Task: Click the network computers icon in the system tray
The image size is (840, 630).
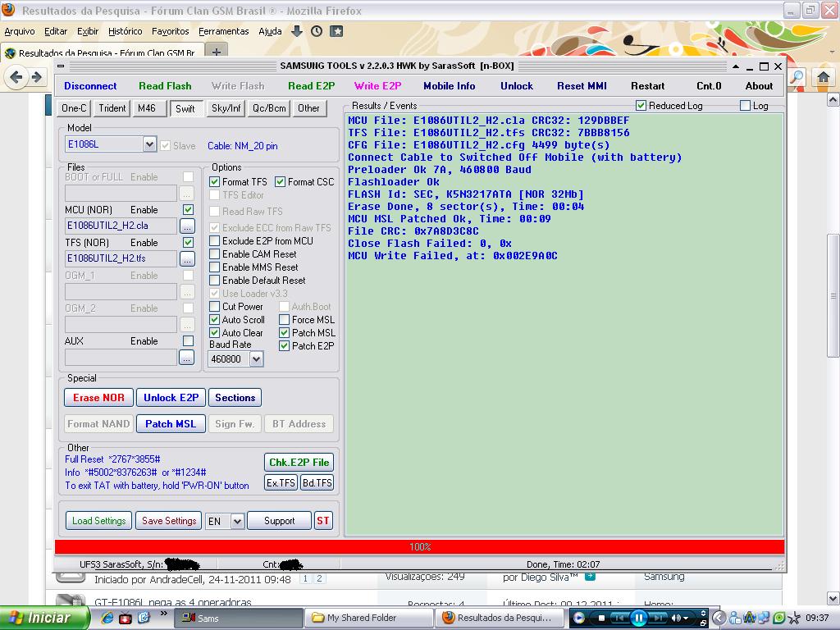Action: pyautogui.click(x=765, y=619)
